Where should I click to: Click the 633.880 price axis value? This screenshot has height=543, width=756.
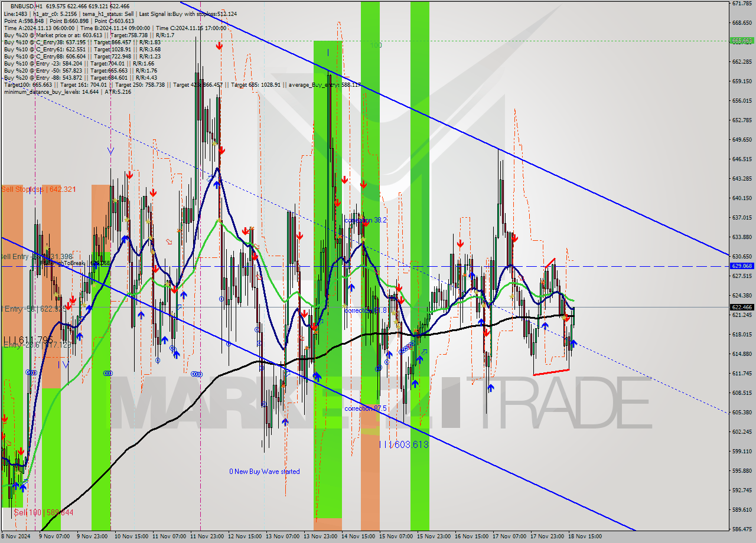[742, 237]
